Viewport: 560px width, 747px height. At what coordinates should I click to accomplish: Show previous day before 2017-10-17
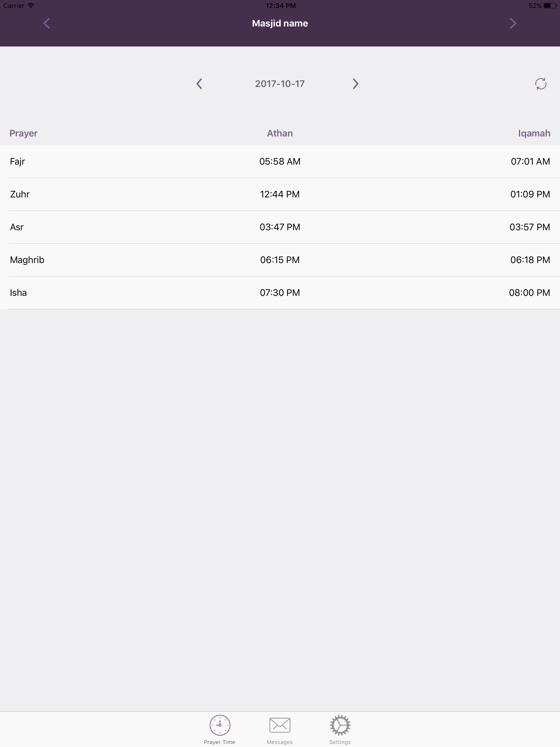(199, 84)
